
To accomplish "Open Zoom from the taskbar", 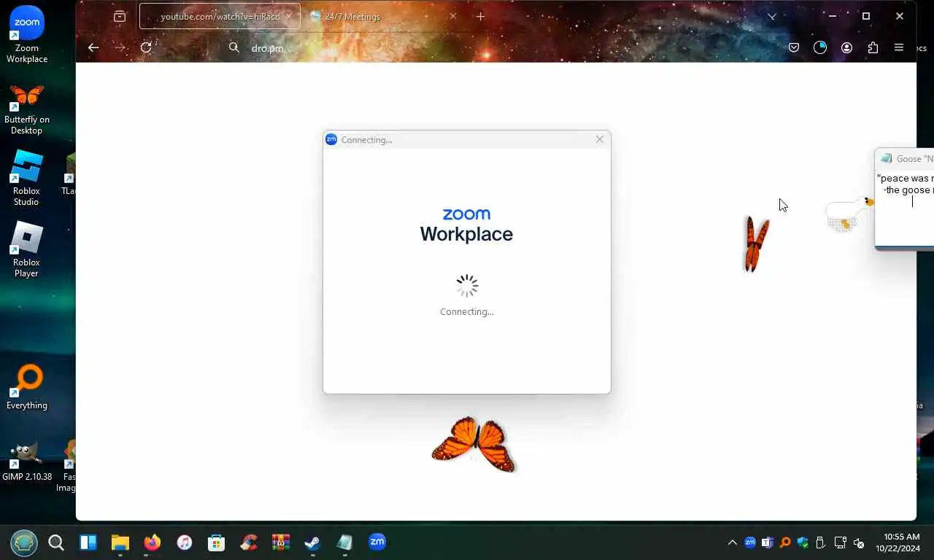I will coord(377,542).
